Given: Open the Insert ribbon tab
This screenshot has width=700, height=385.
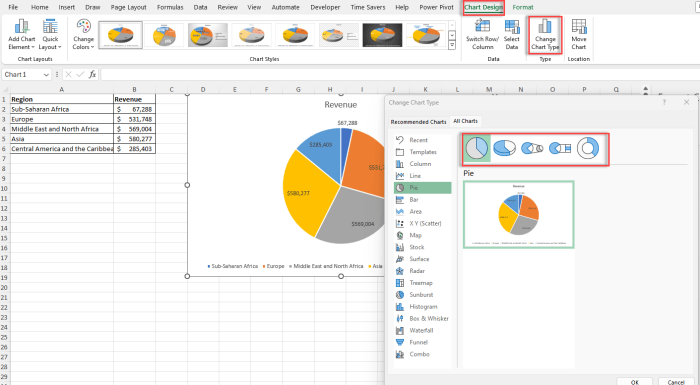Looking at the screenshot, I should click(x=67, y=7).
